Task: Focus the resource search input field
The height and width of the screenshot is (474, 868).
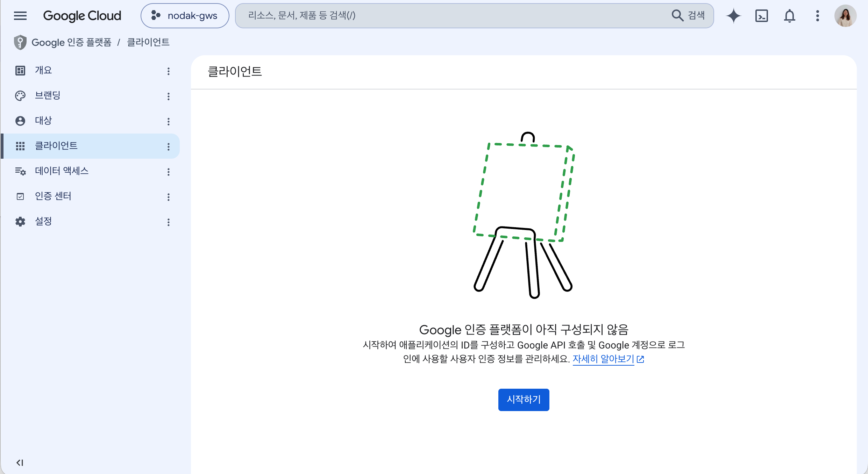Action: click(455, 16)
